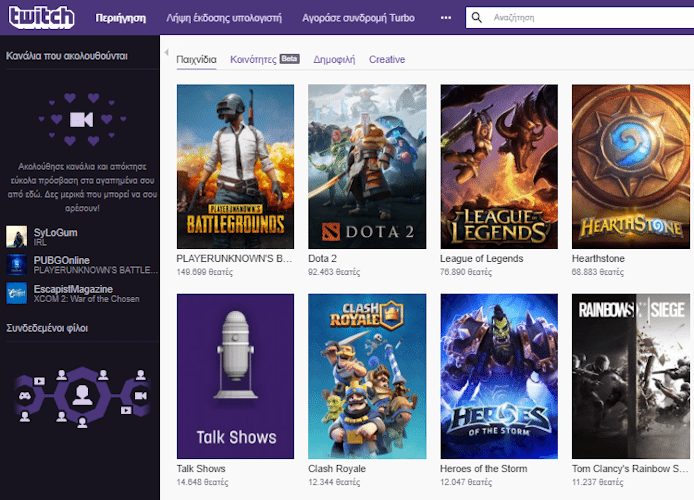
Task: Click Heroes of the Storm title link
Action: pos(483,469)
